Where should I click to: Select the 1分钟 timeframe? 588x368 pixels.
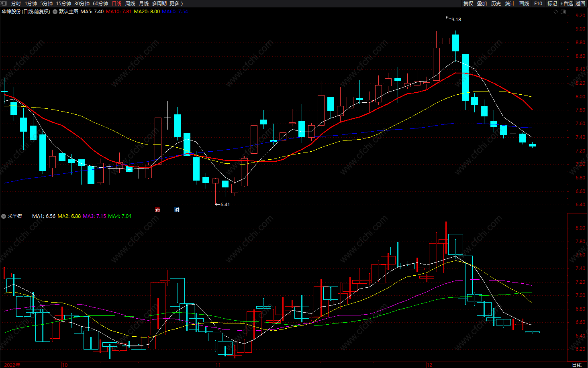[x=31, y=4]
